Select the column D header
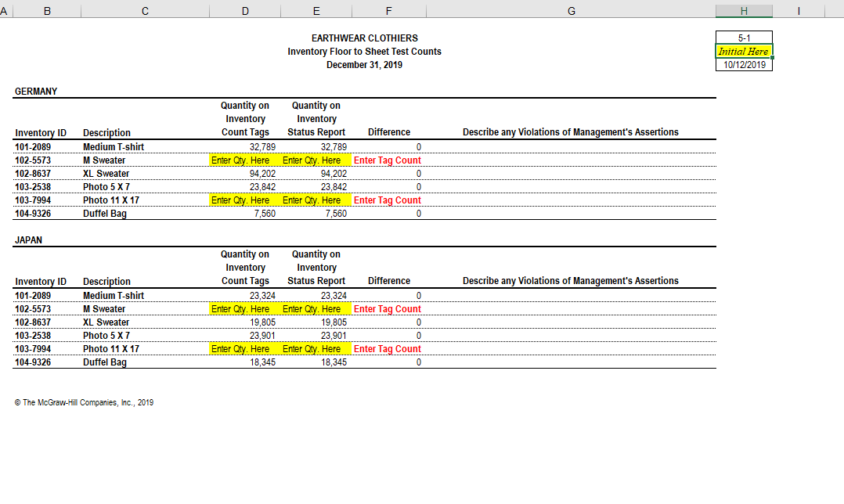This screenshot has height=504, width=844. tap(245, 11)
